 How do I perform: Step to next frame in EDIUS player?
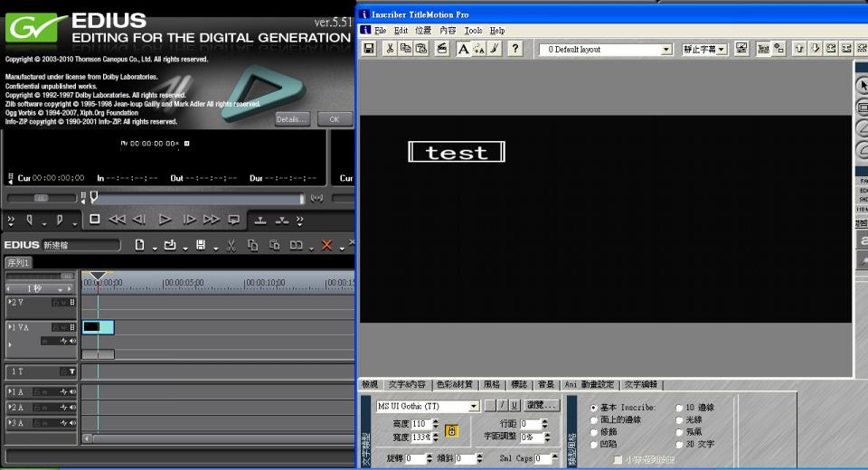coord(189,220)
